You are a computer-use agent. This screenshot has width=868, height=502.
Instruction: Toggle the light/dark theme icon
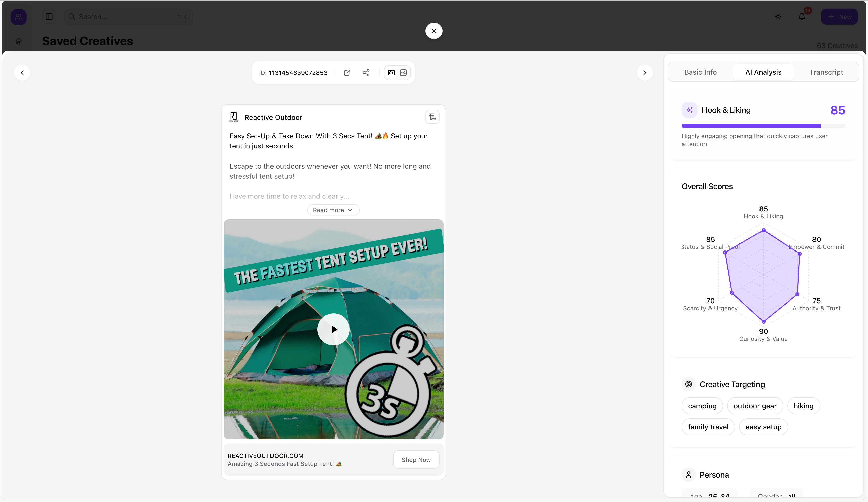(x=778, y=17)
